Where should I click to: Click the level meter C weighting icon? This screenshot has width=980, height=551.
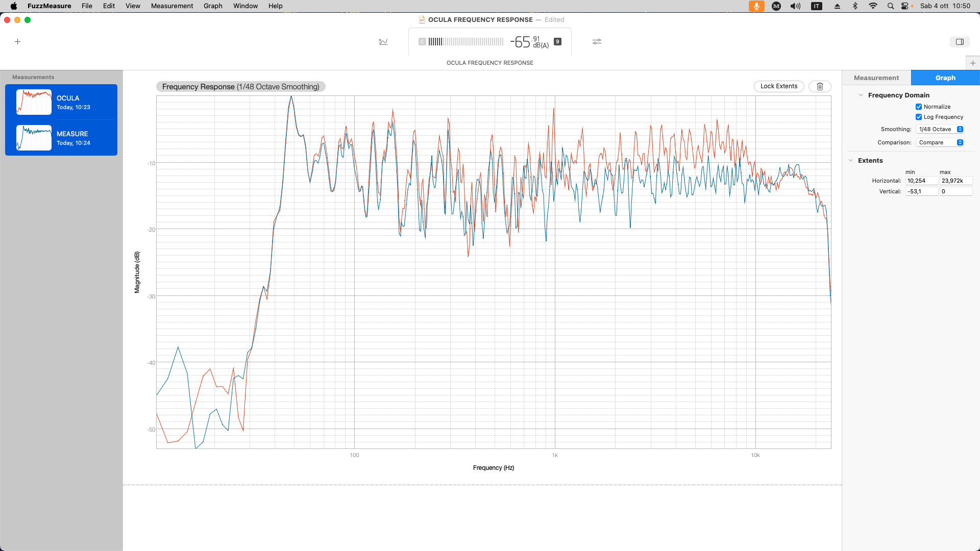click(422, 42)
